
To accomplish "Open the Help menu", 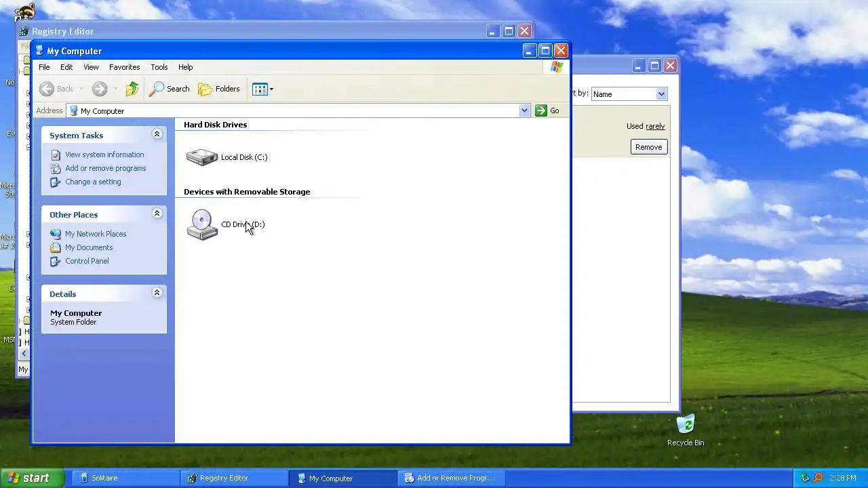I will point(186,67).
